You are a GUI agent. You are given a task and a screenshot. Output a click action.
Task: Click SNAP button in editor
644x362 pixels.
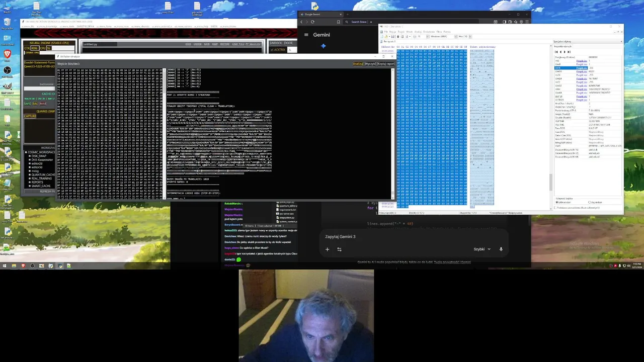215,44
